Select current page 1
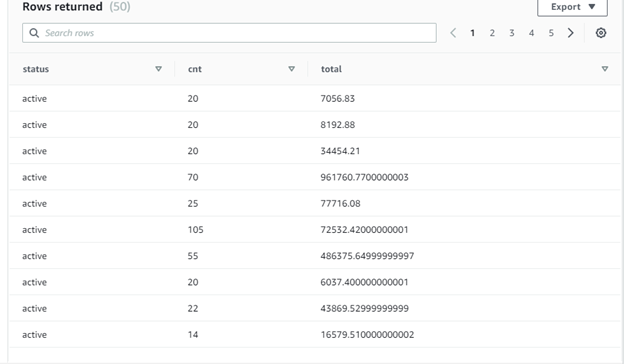 472,33
